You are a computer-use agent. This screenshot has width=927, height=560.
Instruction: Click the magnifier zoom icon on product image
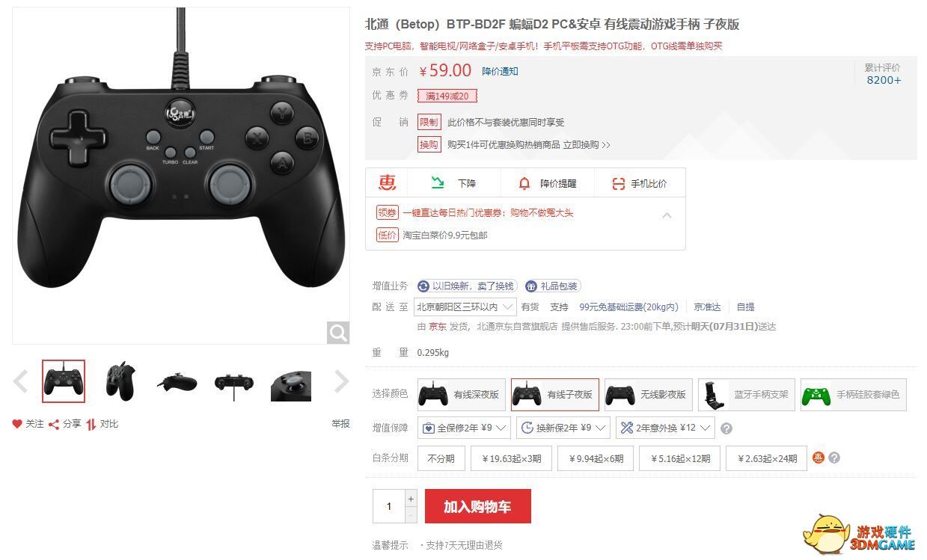(x=338, y=333)
